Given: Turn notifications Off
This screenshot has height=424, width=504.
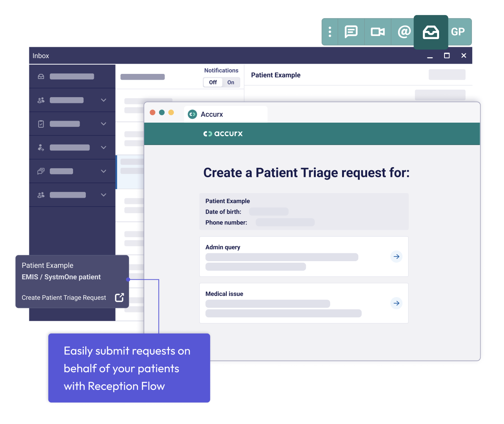Looking at the screenshot, I should click(x=213, y=82).
